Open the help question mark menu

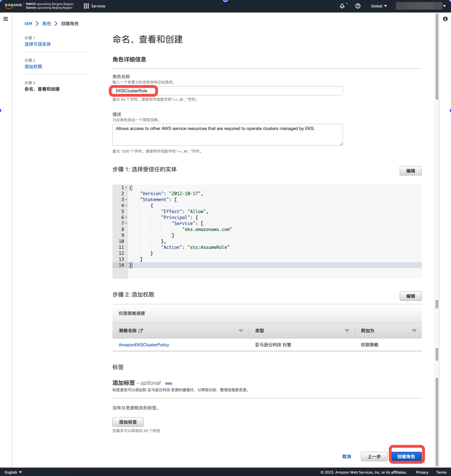[358, 6]
